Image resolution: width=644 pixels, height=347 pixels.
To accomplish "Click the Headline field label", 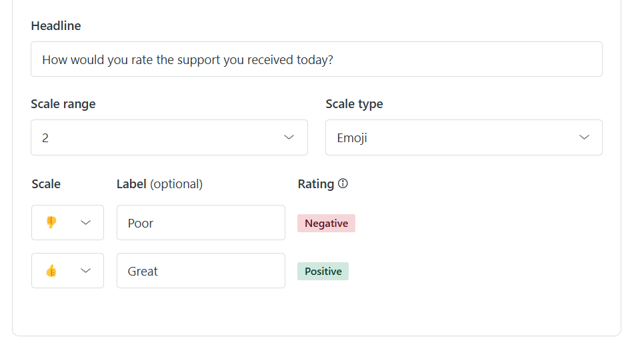I will pos(56,26).
